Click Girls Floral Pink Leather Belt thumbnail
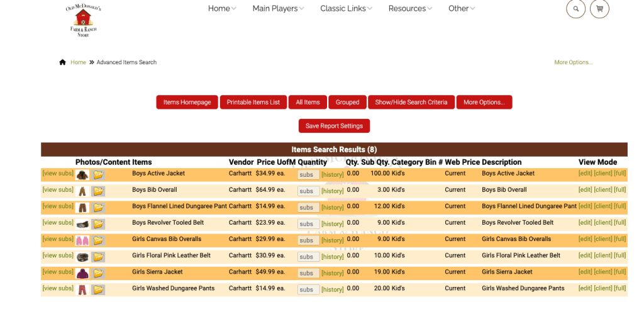644x314 pixels. tap(82, 257)
